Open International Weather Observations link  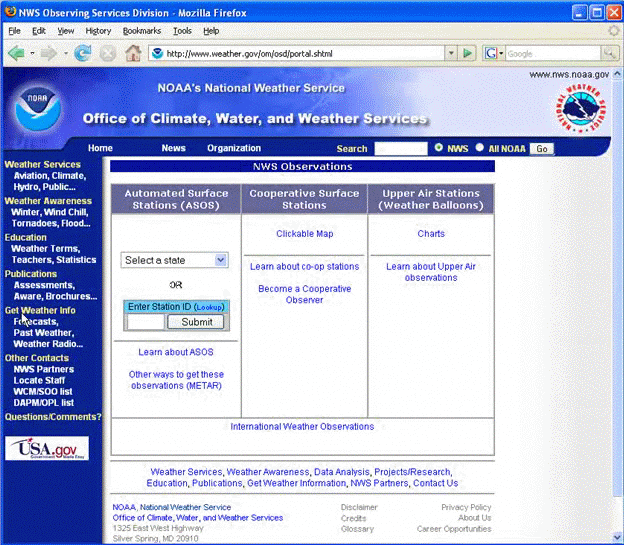click(x=302, y=426)
